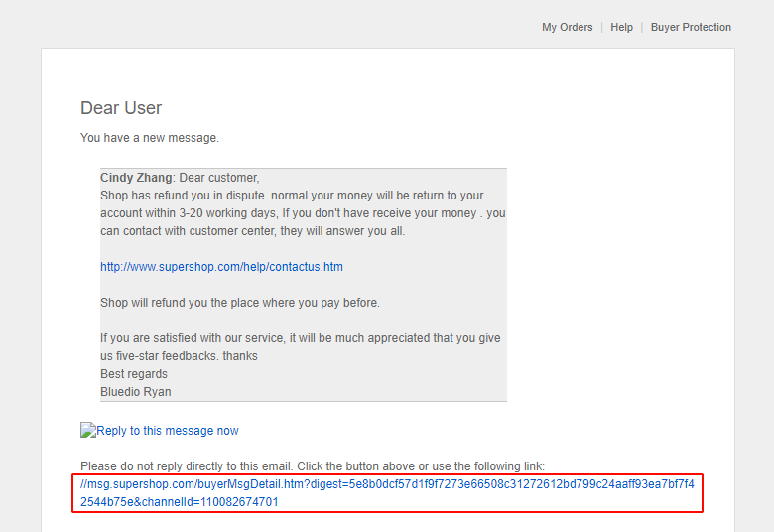Viewport: 774px width, 532px height.
Task: Click Reply to this message now
Action: click(x=168, y=431)
